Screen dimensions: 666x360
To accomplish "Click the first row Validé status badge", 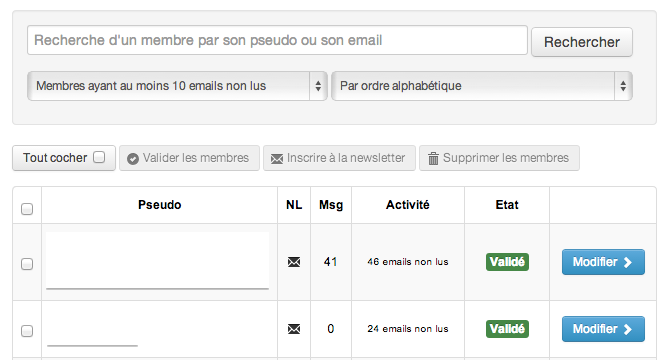I will (507, 262).
